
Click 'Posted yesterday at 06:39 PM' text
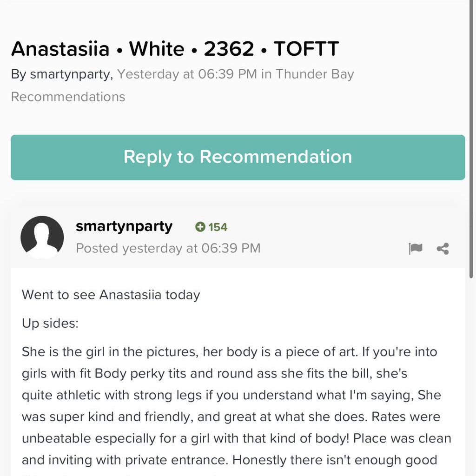[x=169, y=248]
